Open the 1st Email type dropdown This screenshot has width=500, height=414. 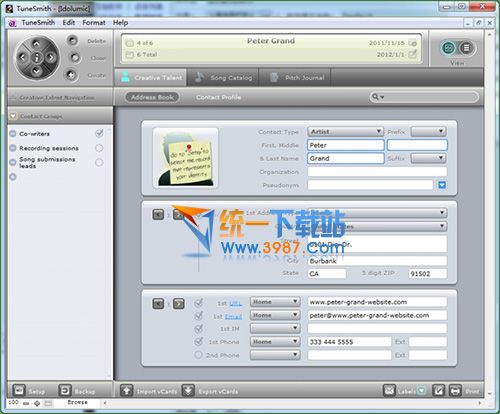(275, 315)
